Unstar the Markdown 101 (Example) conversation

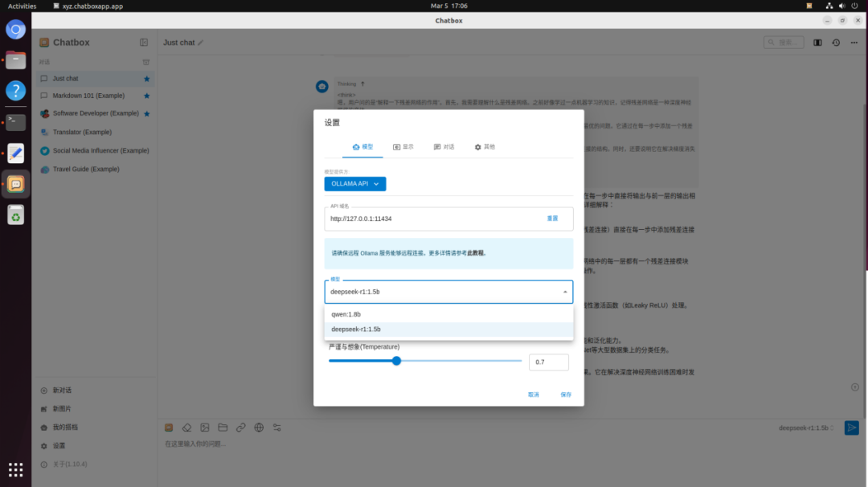[147, 96]
